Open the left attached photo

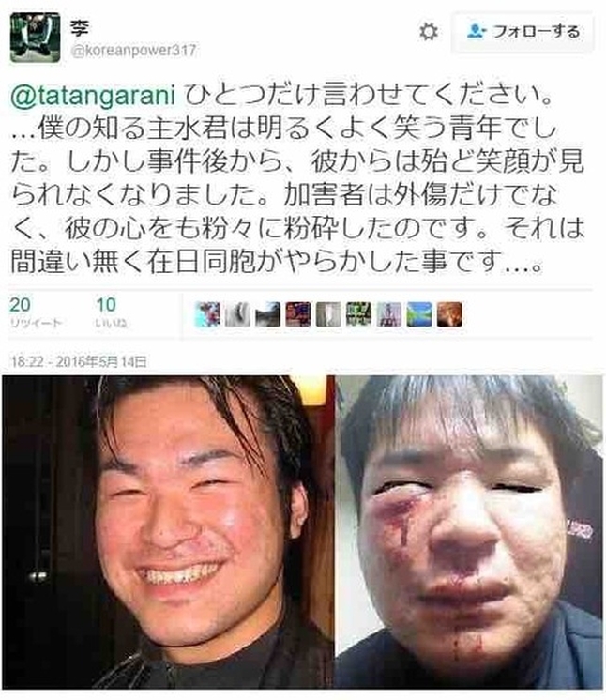(169, 532)
